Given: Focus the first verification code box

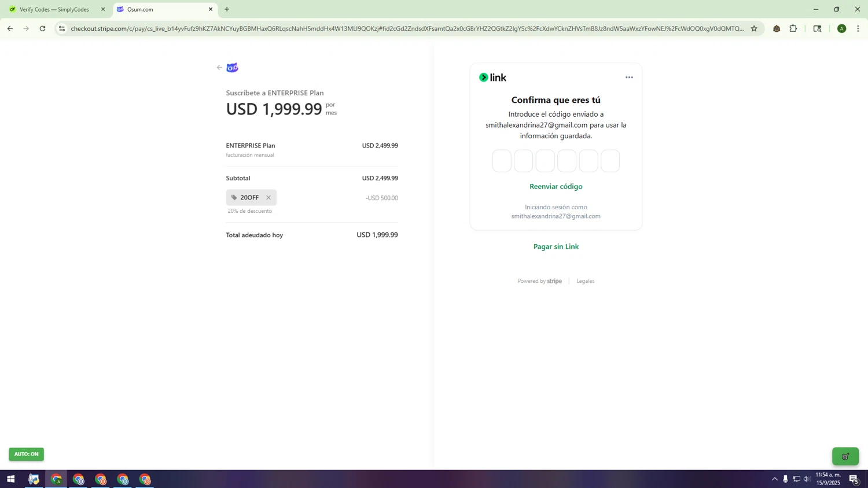Looking at the screenshot, I should pos(502,161).
